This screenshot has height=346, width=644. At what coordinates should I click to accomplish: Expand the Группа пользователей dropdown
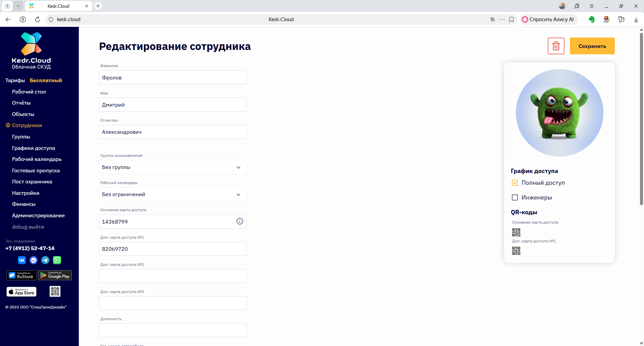pos(172,167)
